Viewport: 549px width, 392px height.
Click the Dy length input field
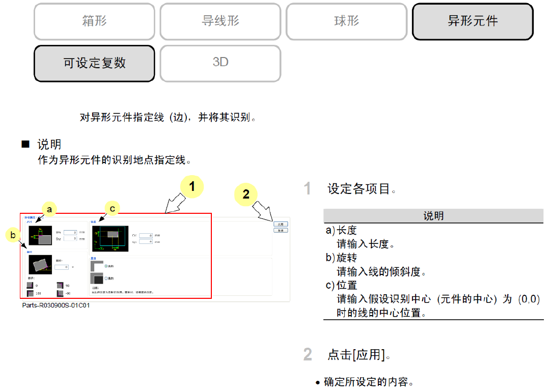coord(70,239)
